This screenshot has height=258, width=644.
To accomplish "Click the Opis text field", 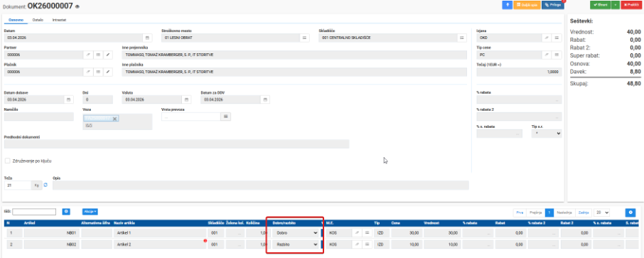I will [260, 186].
